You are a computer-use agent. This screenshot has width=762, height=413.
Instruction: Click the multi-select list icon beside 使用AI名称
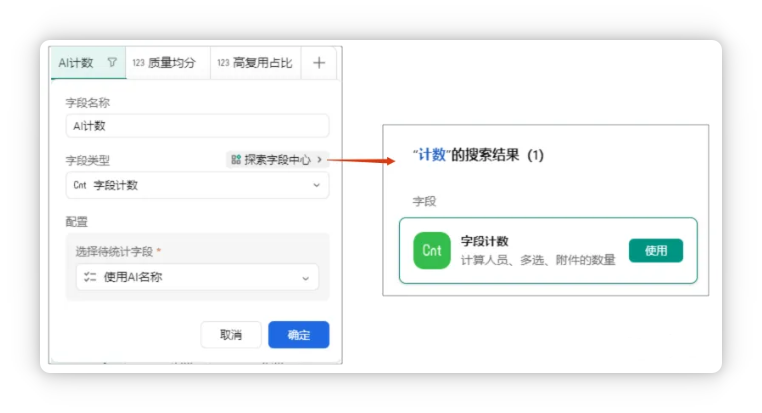click(90, 277)
